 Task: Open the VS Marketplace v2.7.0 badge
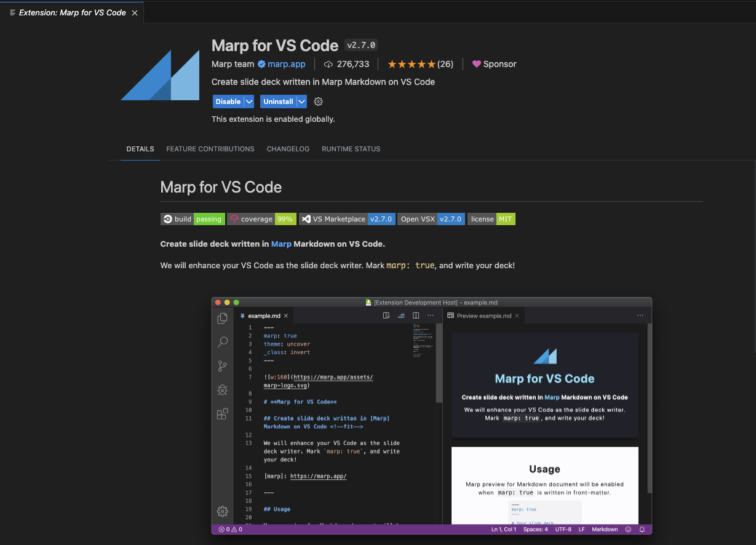(x=348, y=219)
